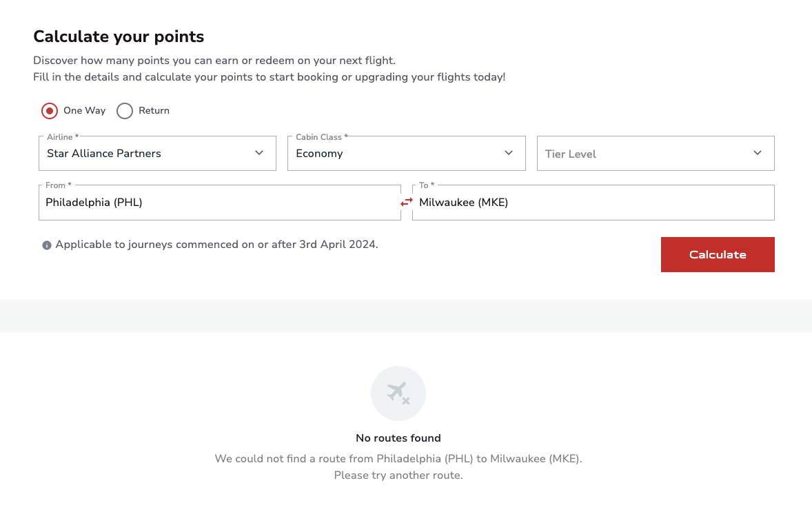Click the Calculate your points heading
Image resolution: width=812 pixels, height=514 pixels.
click(x=119, y=37)
